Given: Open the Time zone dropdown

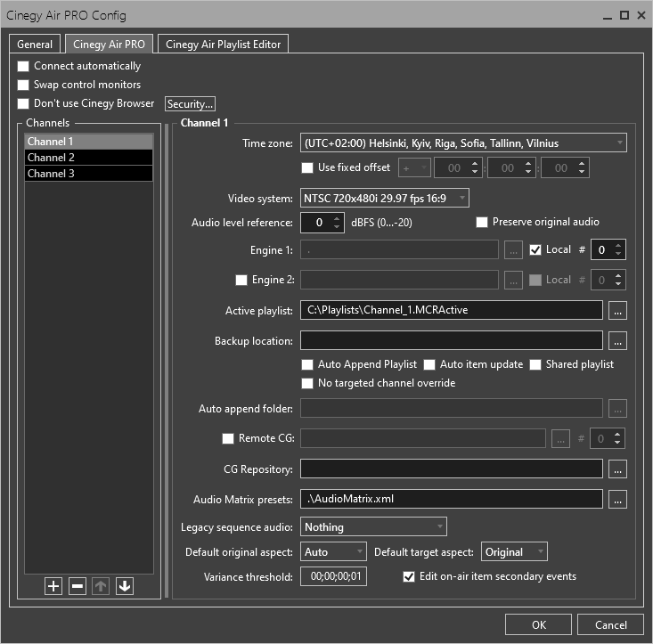Looking at the screenshot, I should (x=463, y=143).
